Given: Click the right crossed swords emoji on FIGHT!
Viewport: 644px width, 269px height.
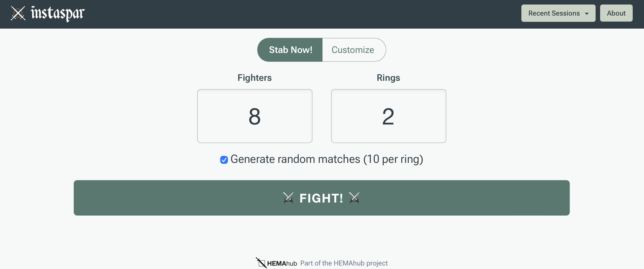Looking at the screenshot, I should click(354, 198).
